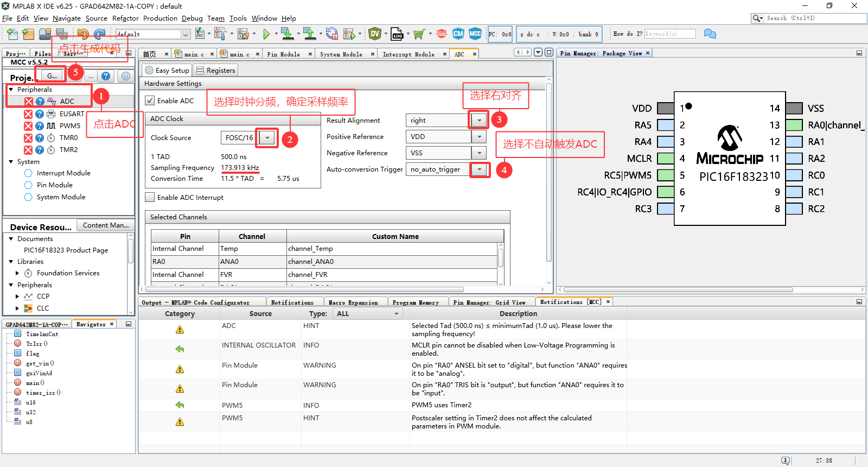Click the CM content manager icon
Image resolution: width=868 pixels, height=467 pixels.
[x=458, y=34]
